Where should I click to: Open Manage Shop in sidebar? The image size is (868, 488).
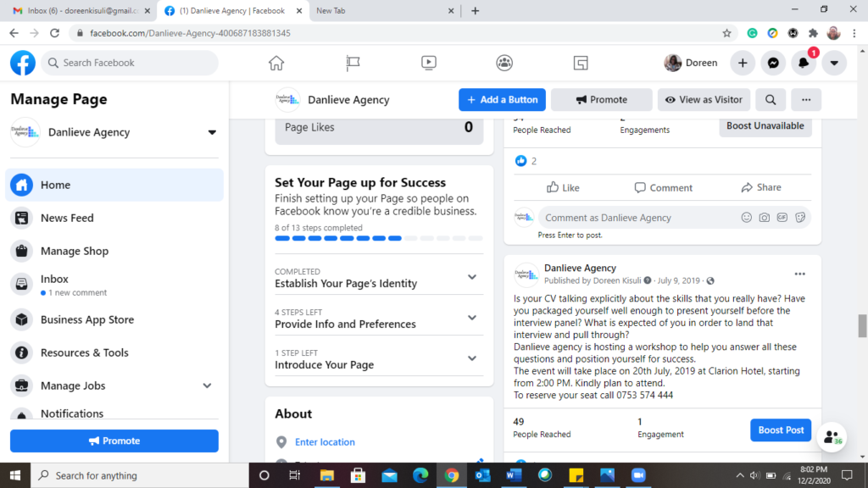[114, 251]
